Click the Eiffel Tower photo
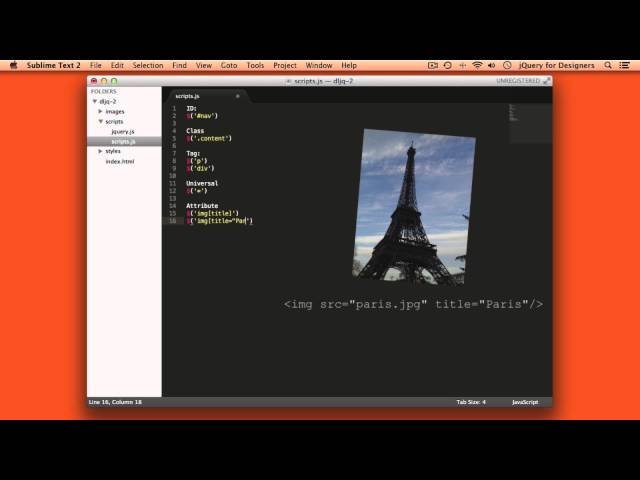 click(x=413, y=207)
